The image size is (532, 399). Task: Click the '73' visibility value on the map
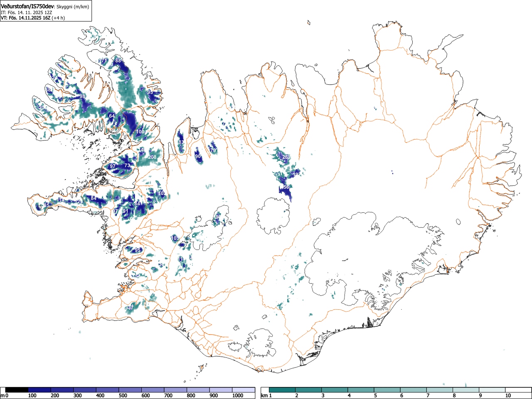point(128,165)
